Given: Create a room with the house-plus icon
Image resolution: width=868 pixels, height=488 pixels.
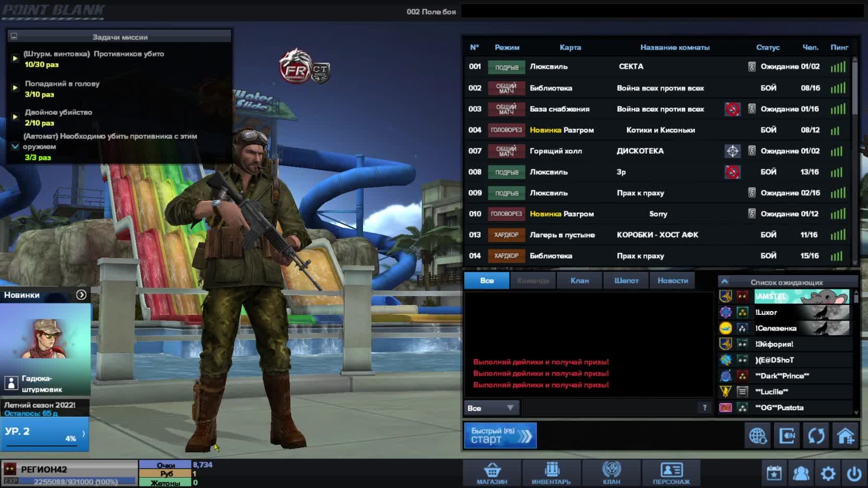Looking at the screenshot, I should (845, 435).
